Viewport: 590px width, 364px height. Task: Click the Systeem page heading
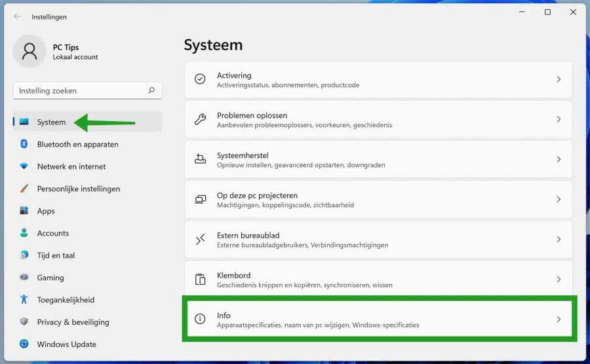(213, 45)
